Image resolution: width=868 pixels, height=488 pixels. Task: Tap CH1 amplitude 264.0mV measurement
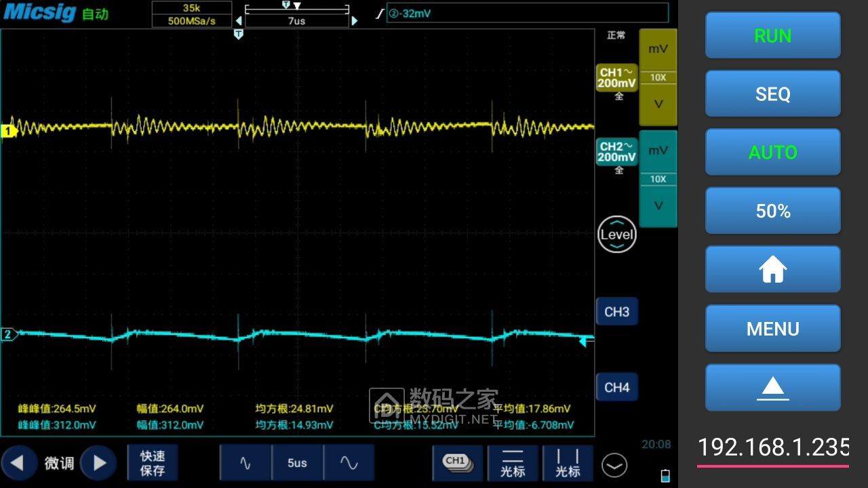pyautogui.click(x=170, y=409)
